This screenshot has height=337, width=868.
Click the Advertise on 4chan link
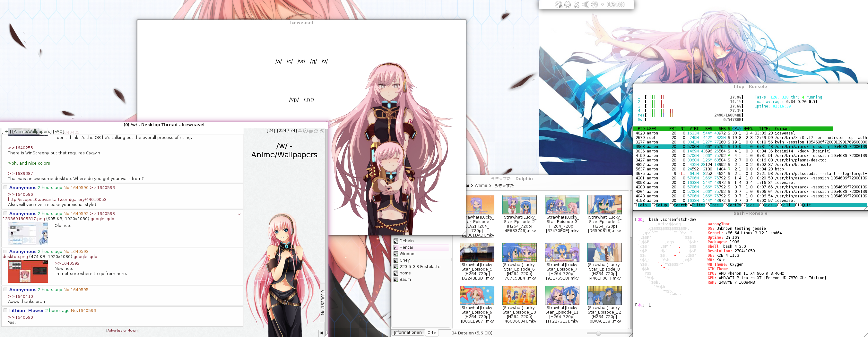pos(123,330)
